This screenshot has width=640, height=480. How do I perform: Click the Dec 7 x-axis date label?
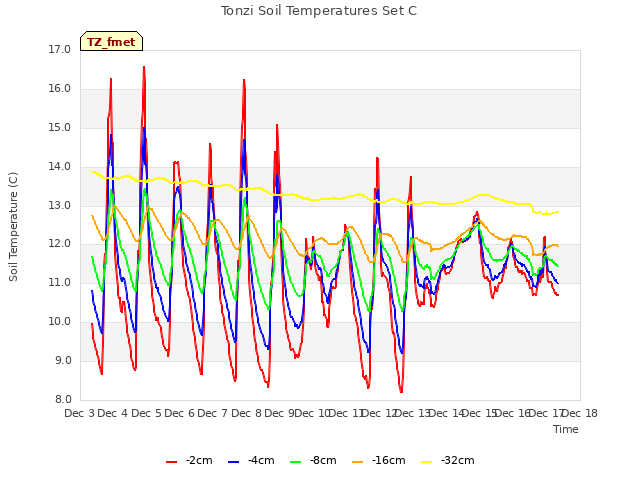click(213, 413)
